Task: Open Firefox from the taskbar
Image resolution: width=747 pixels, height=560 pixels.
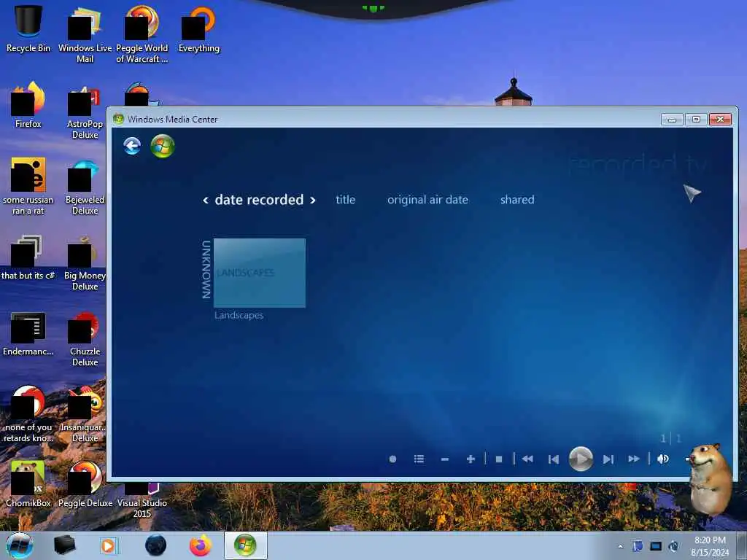Action: 201,545
